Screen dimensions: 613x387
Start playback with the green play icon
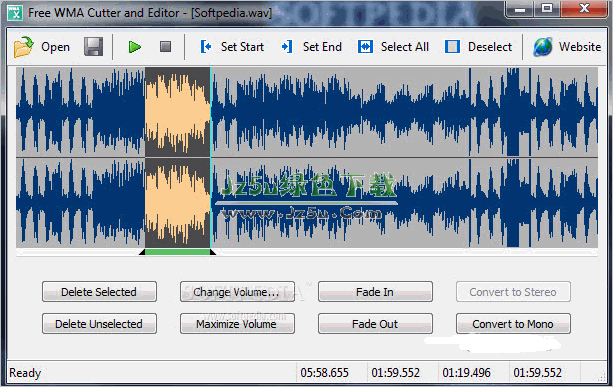(x=134, y=47)
